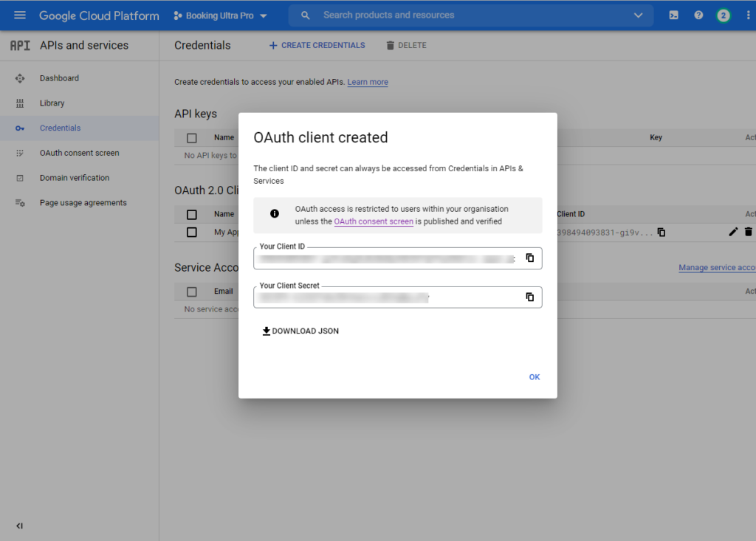Click the Google Cloud Platform logo
Image resolution: width=756 pixels, height=541 pixels.
pyautogui.click(x=99, y=15)
